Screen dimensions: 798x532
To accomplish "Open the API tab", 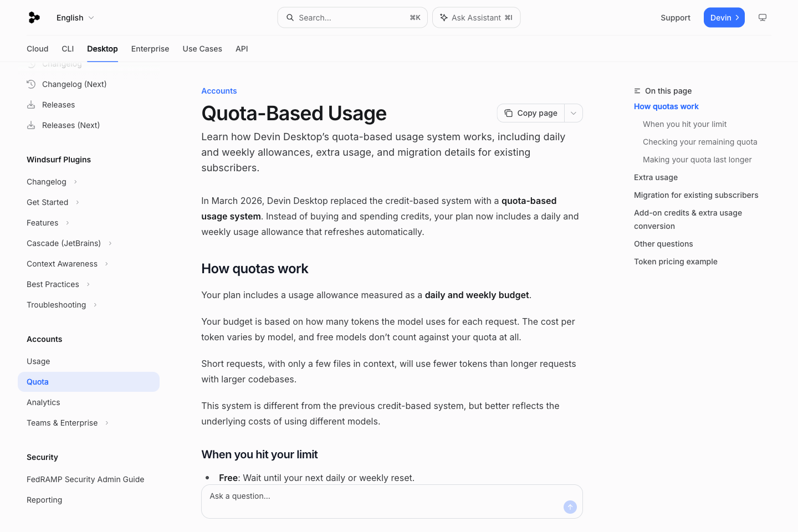I will click(x=242, y=49).
